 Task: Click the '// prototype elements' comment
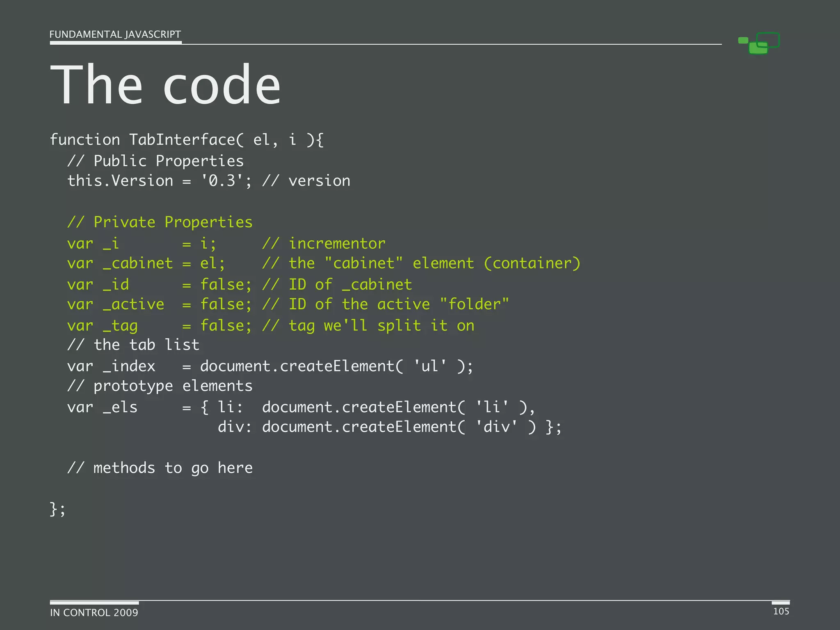coord(160,386)
